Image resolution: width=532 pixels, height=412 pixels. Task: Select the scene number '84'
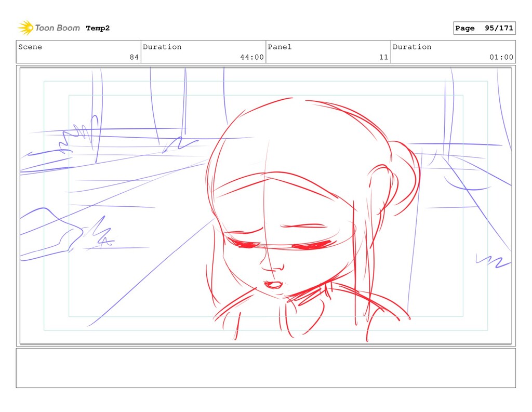134,57
